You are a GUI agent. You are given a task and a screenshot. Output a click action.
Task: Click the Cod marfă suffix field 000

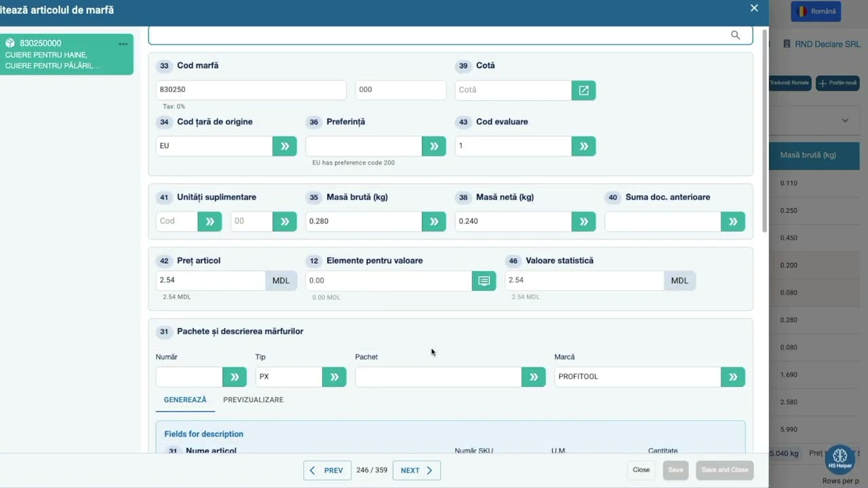tap(400, 90)
